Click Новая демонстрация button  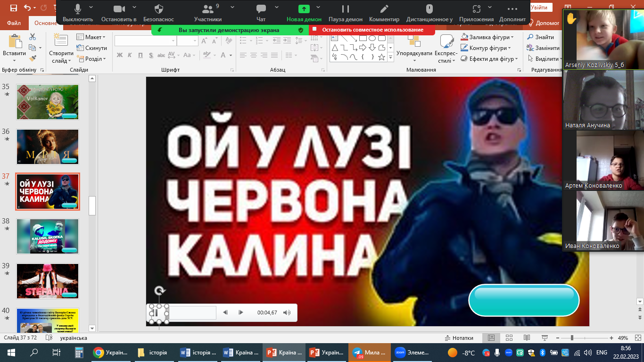coord(304,13)
